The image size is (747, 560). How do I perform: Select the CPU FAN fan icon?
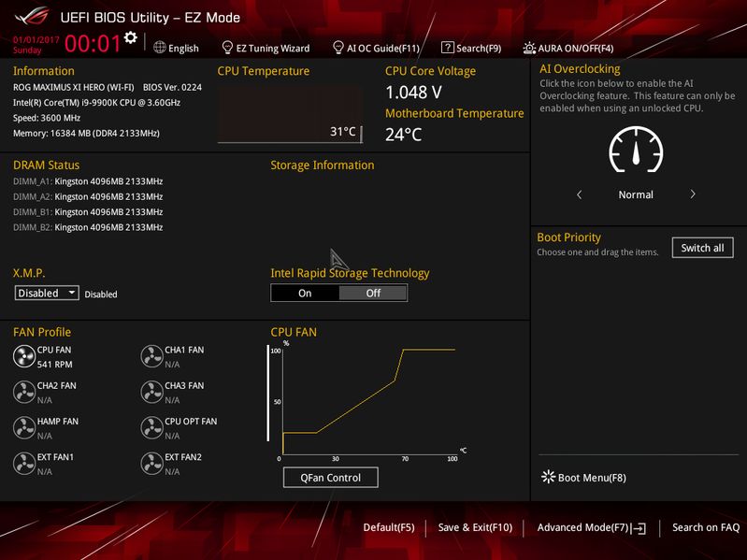(23, 356)
